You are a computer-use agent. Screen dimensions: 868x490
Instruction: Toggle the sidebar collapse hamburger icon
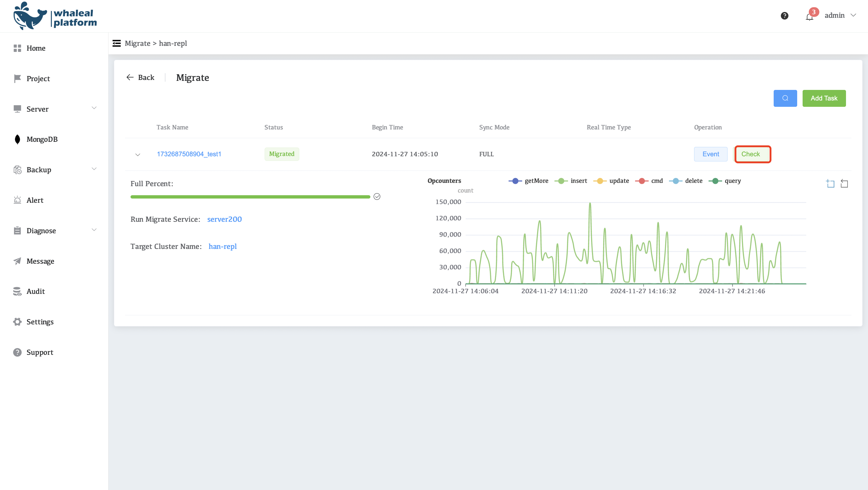[x=117, y=43]
